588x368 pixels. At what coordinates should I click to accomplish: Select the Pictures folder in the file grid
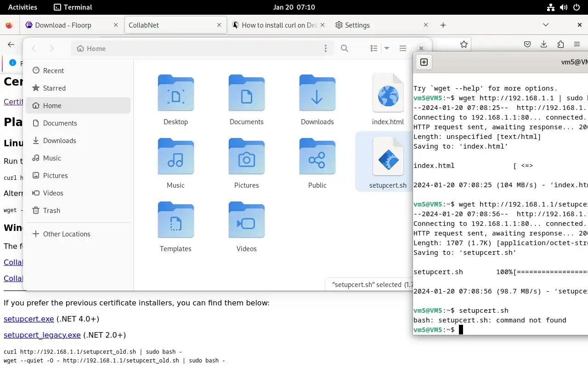pyautogui.click(x=246, y=157)
